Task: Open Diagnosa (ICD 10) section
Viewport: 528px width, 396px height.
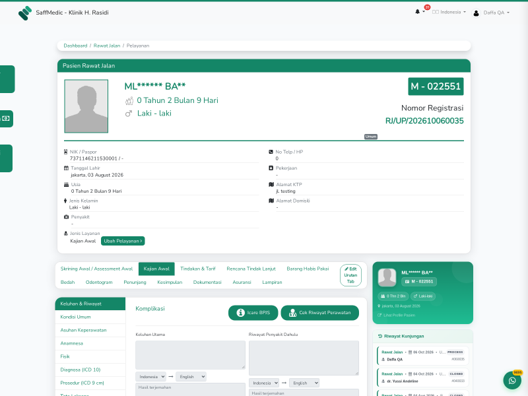Action: pos(90,370)
